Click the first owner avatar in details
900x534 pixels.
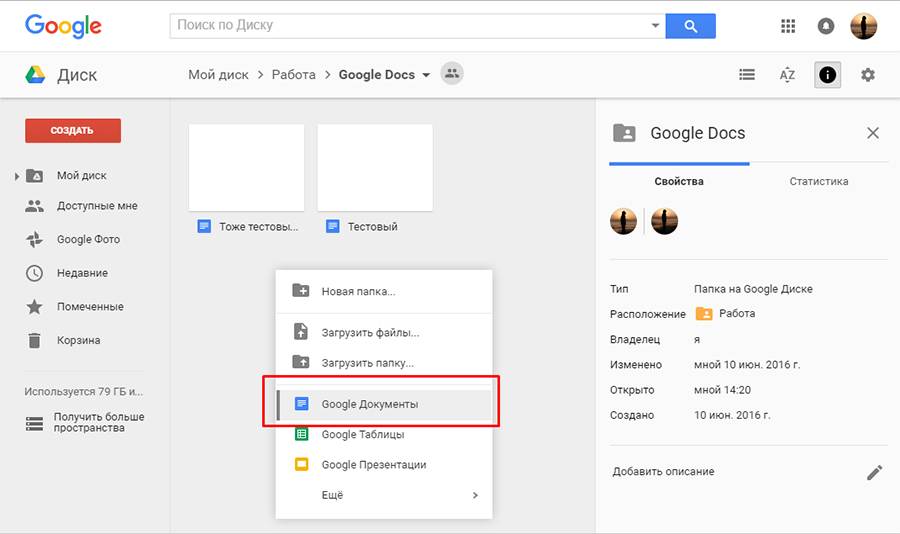(623, 221)
